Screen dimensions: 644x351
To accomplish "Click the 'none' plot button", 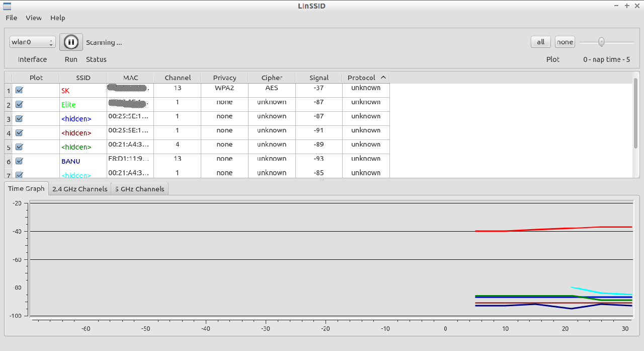I will coord(565,42).
